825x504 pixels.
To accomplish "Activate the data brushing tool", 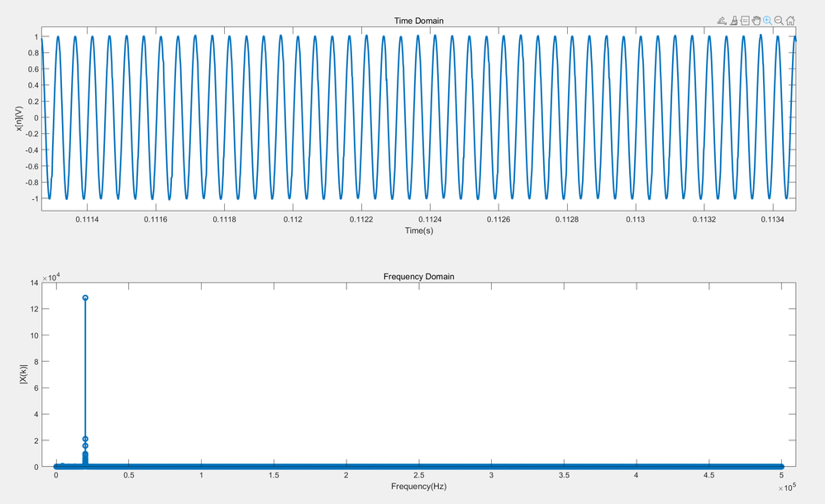I will pos(733,21).
